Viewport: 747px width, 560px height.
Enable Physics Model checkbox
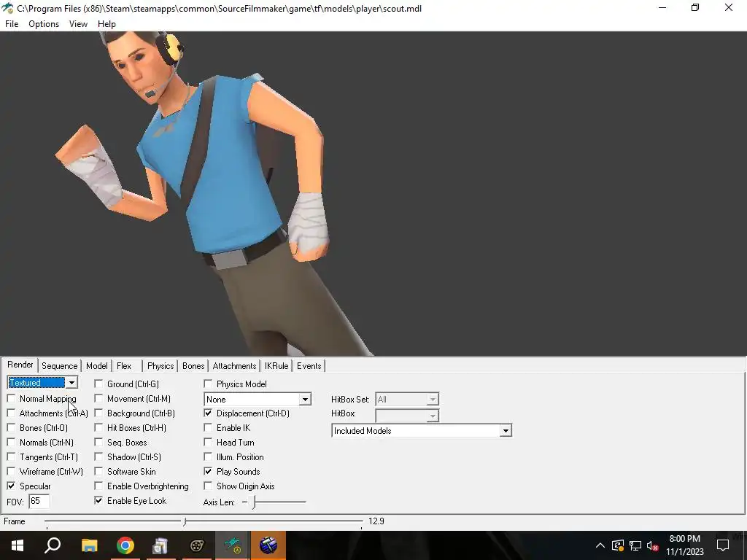(208, 384)
